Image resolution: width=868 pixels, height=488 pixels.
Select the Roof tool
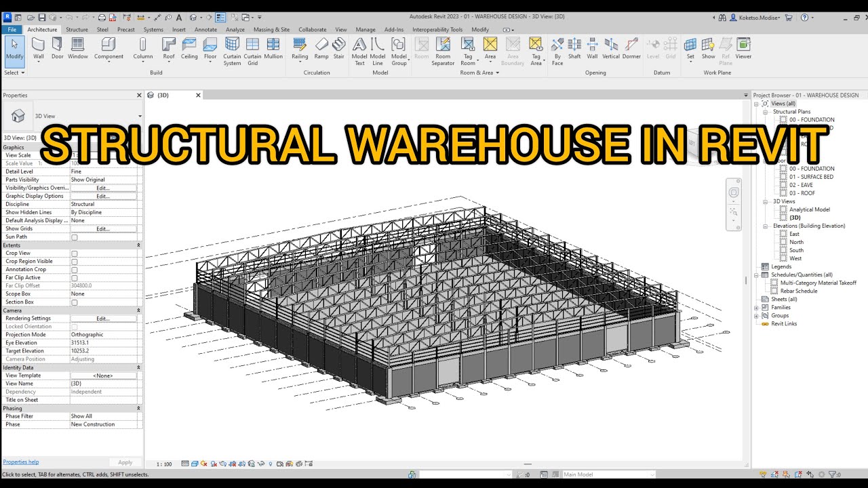tap(169, 49)
